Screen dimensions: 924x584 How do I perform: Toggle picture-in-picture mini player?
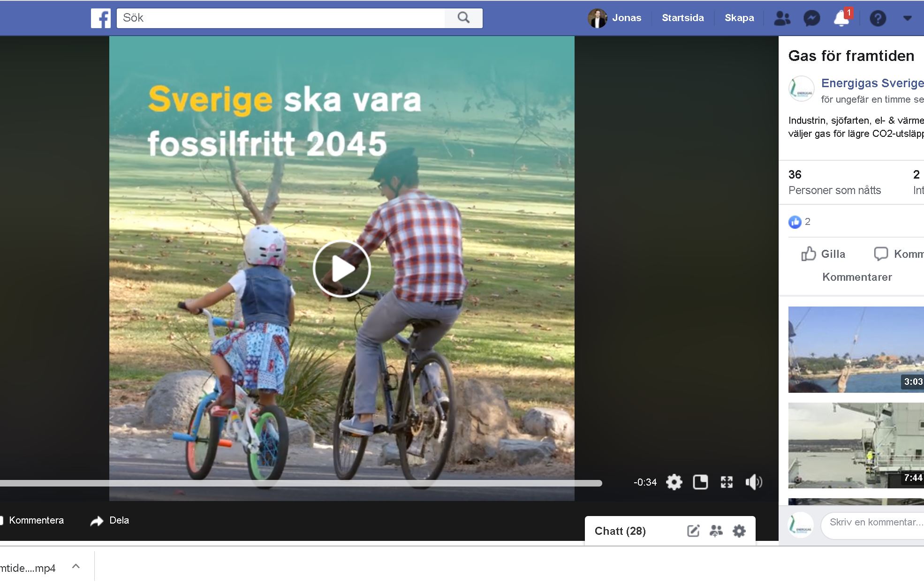coord(700,482)
